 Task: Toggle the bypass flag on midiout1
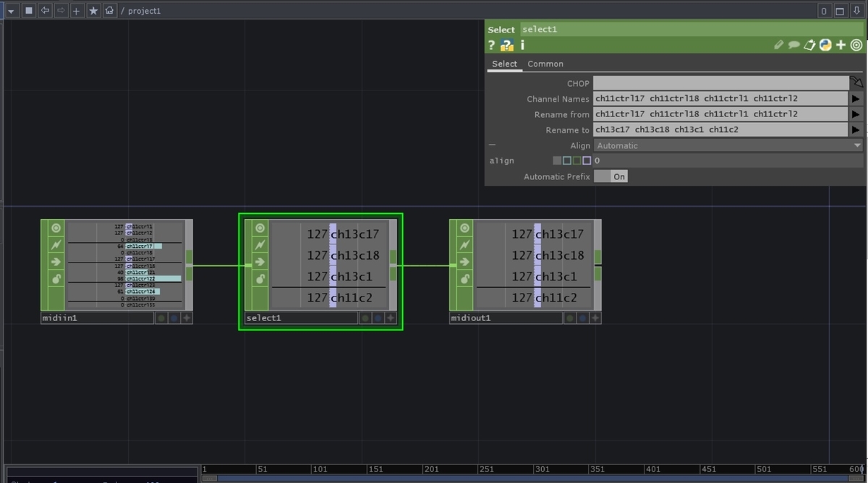click(464, 244)
